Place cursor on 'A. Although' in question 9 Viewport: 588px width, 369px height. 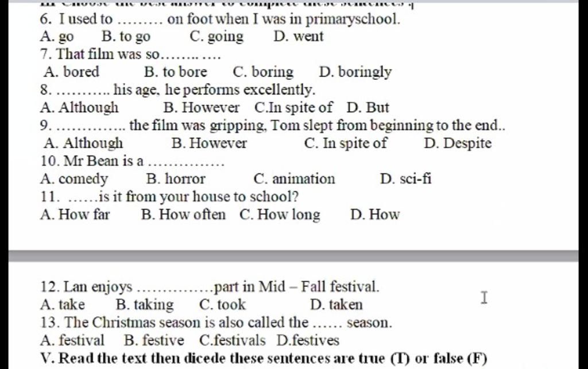[x=83, y=143]
